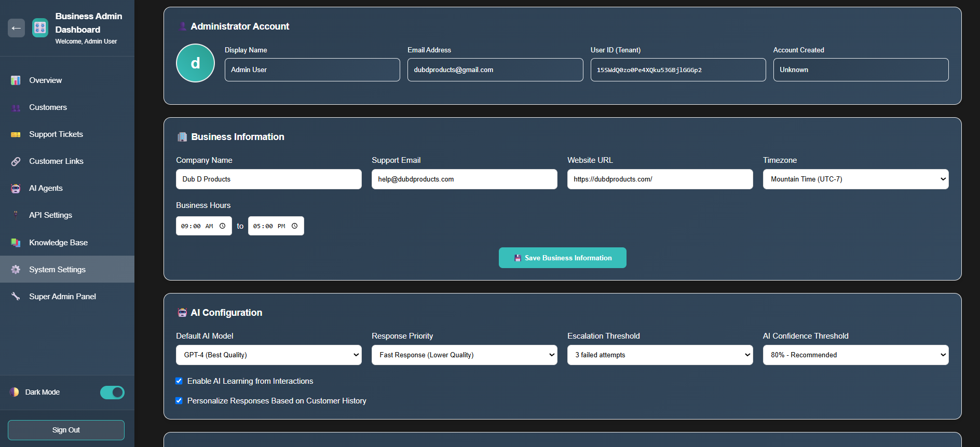Click the Support Tickets ticket icon
This screenshot has height=447, width=980.
coord(16,134)
